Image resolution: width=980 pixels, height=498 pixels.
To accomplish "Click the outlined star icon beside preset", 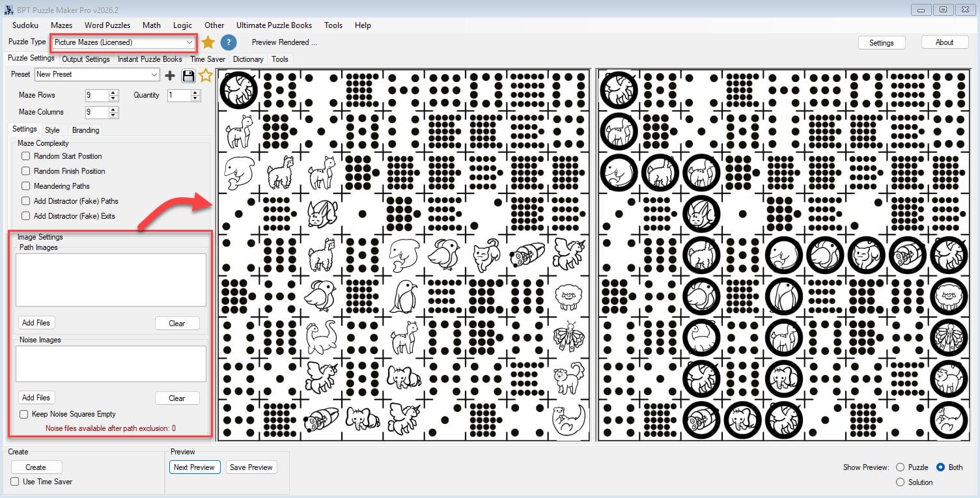I will pos(206,76).
